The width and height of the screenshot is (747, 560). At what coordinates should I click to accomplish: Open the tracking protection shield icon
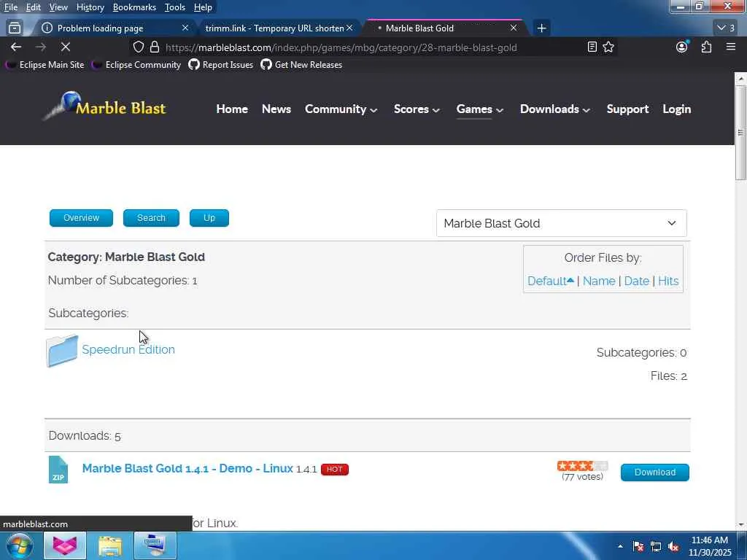coord(138,47)
